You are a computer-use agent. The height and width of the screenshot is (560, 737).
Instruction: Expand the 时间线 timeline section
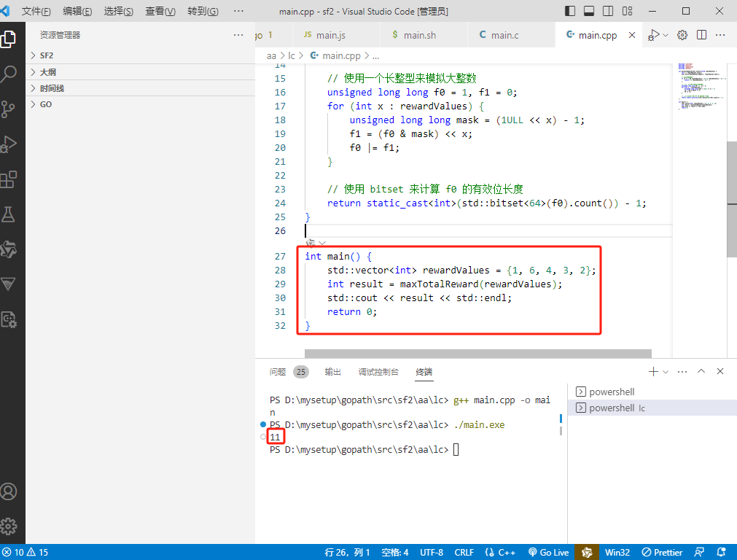[140, 88]
